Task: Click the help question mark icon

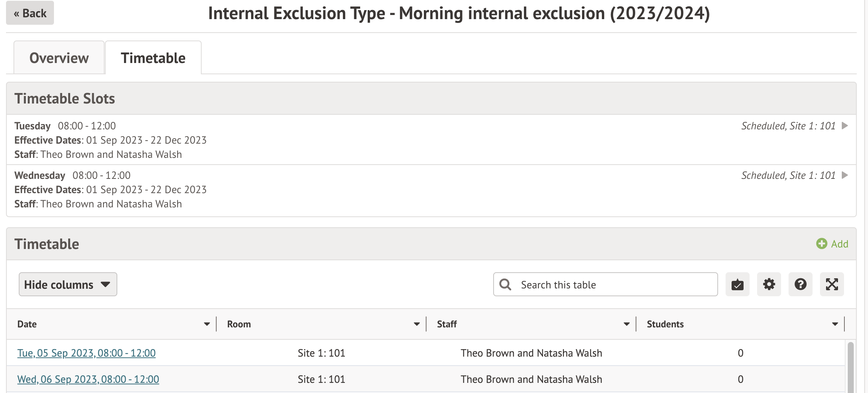Action: (800, 285)
